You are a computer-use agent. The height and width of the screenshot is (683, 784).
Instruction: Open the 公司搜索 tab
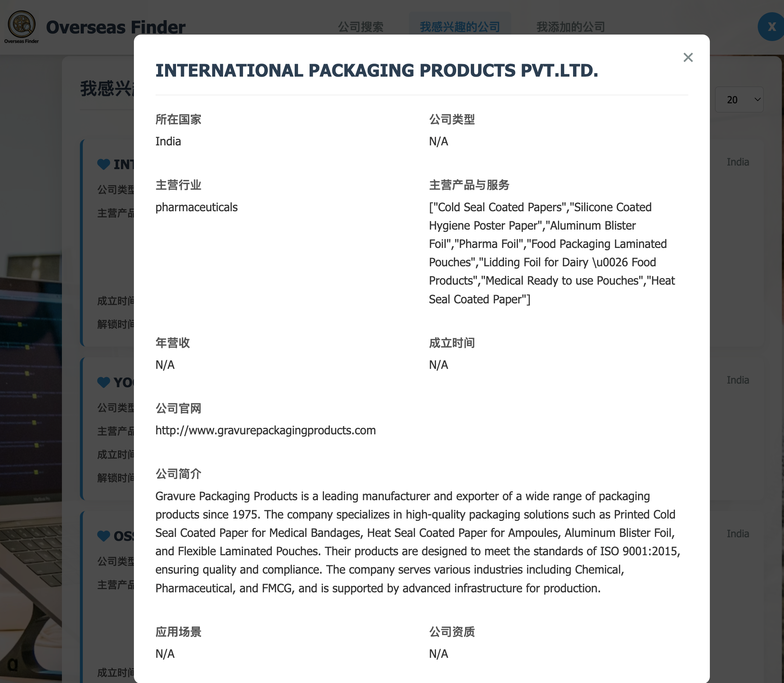pyautogui.click(x=360, y=27)
